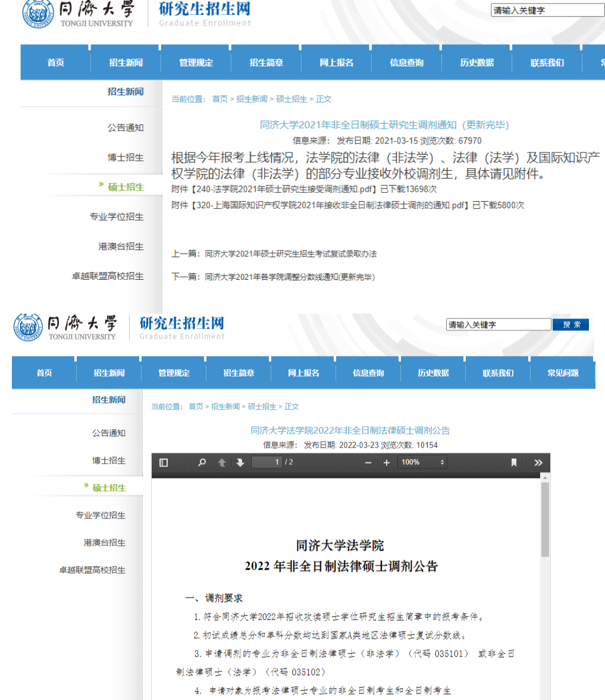Click the PDF scrollbar up arrow
Image resolution: width=605 pixels, height=700 pixels.
click(544, 477)
